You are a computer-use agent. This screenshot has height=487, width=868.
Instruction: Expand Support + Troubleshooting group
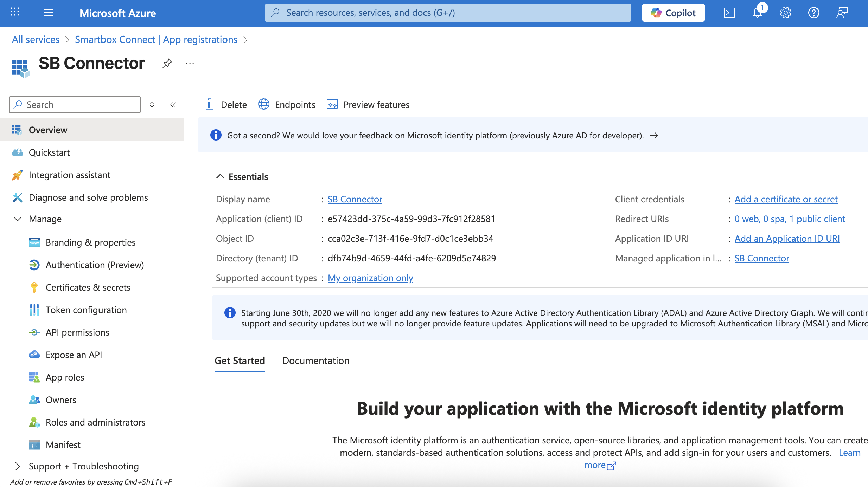(18, 466)
